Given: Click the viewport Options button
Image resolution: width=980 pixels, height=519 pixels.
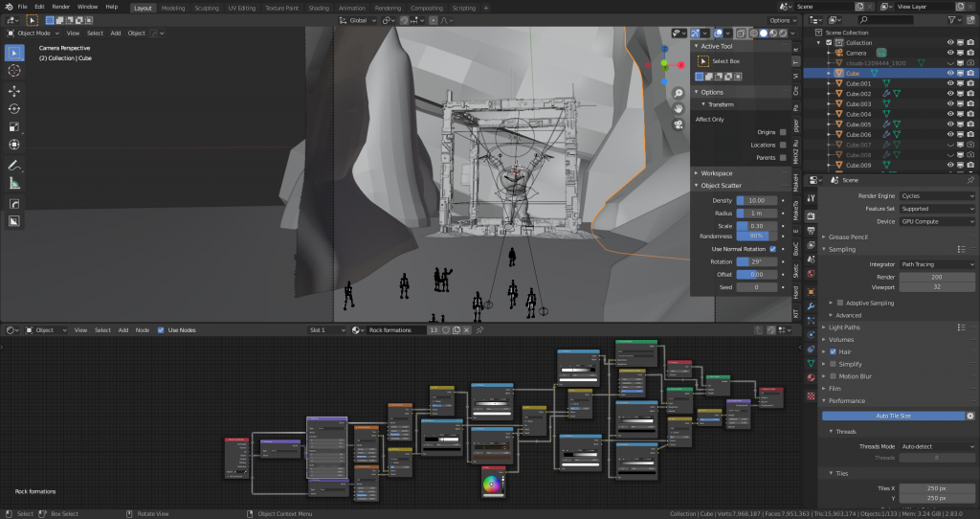Looking at the screenshot, I should [x=781, y=20].
